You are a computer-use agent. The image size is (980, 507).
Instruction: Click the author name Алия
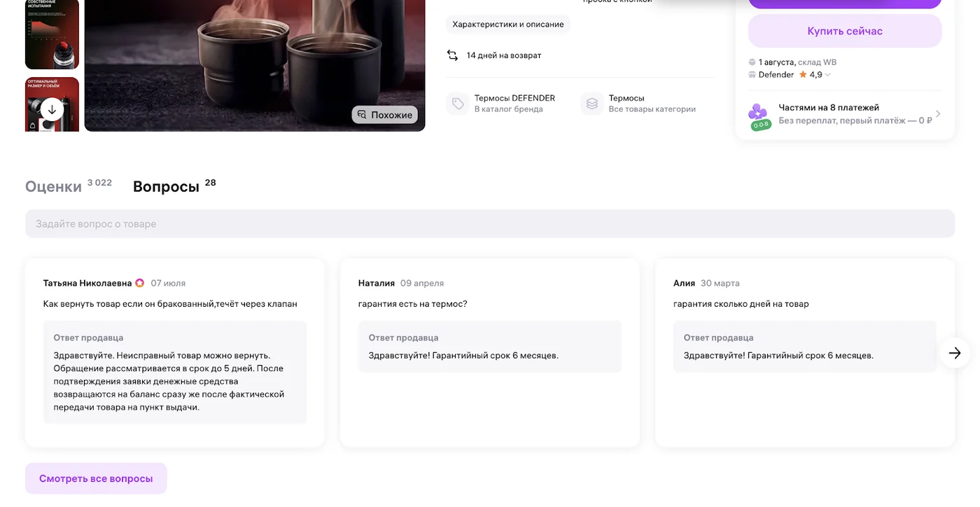tap(684, 284)
